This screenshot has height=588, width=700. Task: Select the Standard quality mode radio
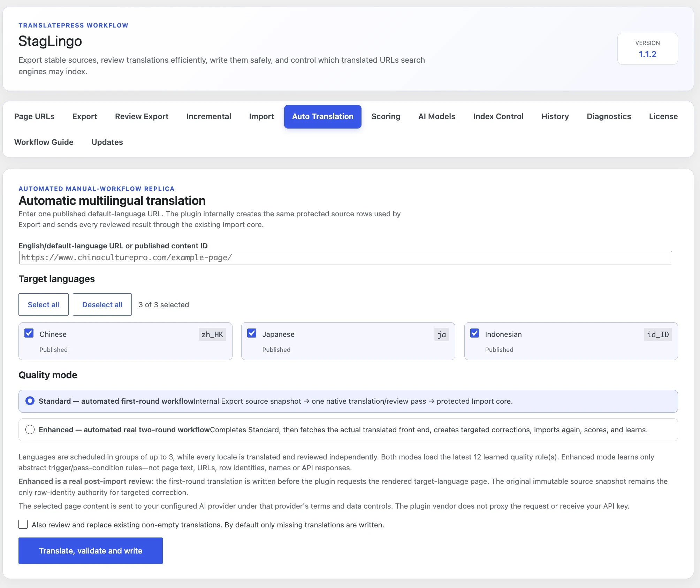[x=30, y=401]
